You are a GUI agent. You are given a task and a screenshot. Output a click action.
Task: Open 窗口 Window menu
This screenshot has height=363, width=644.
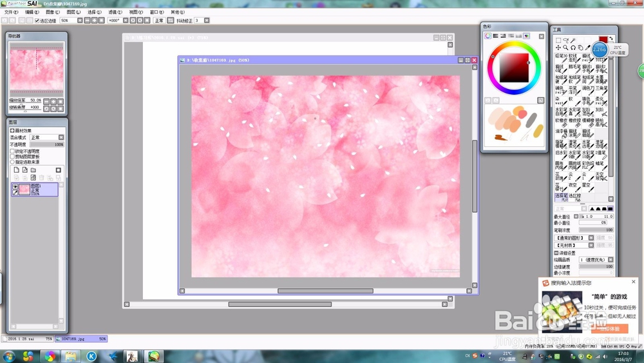tap(156, 12)
